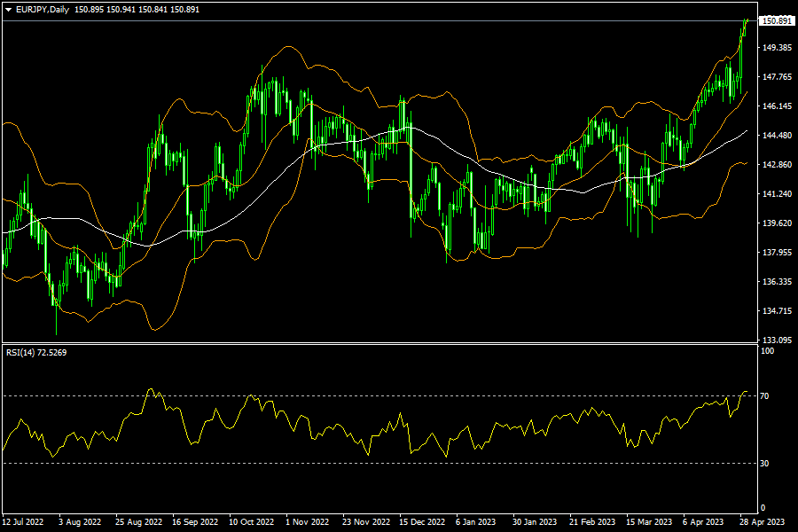The width and height of the screenshot is (798, 532).
Task: Click the 3 Aug 2022 date label
Action: (x=80, y=522)
